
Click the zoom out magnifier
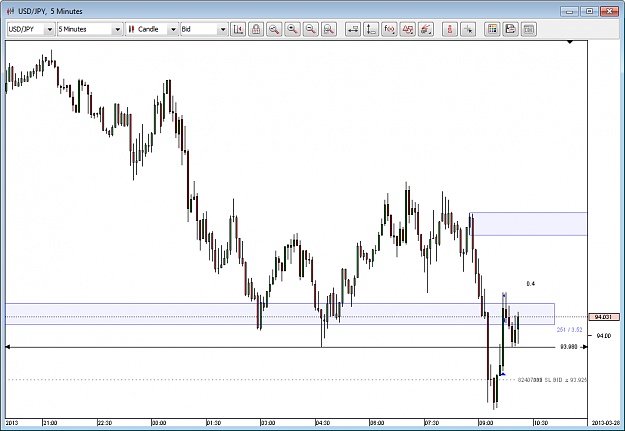click(x=311, y=29)
